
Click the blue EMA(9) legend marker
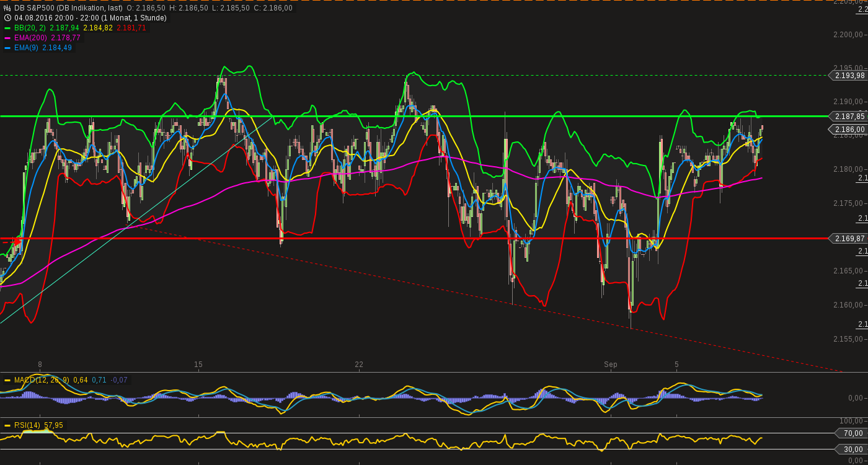pyautogui.click(x=7, y=48)
